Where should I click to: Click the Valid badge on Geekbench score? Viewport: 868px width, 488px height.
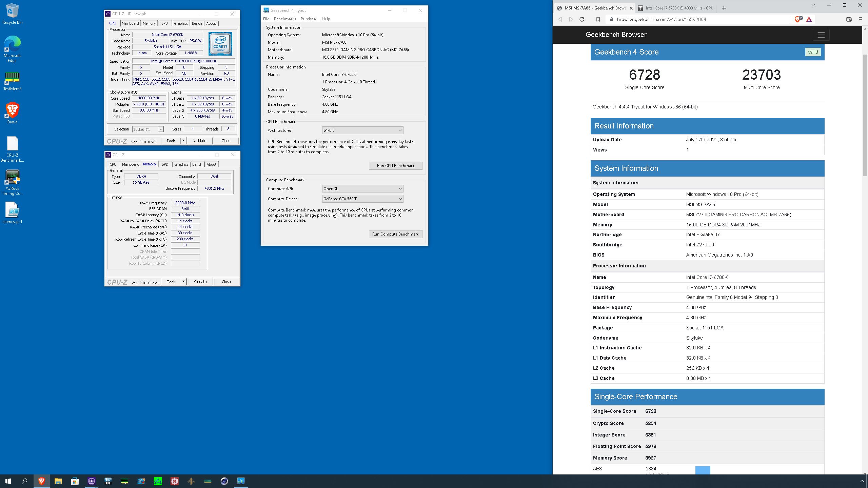(813, 52)
